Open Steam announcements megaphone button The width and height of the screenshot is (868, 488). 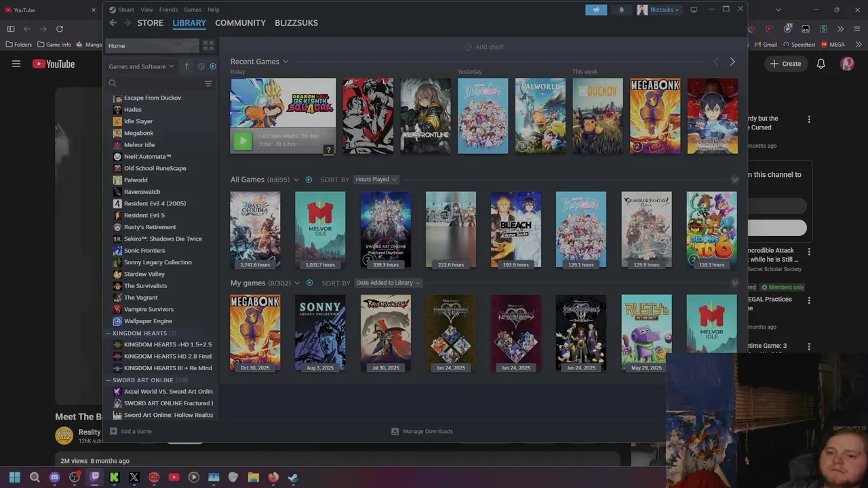[x=596, y=9]
